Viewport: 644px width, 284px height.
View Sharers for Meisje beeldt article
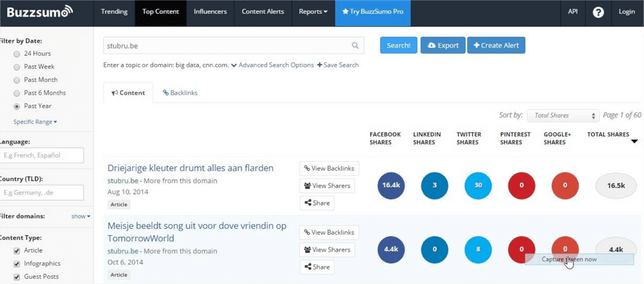coord(327,250)
